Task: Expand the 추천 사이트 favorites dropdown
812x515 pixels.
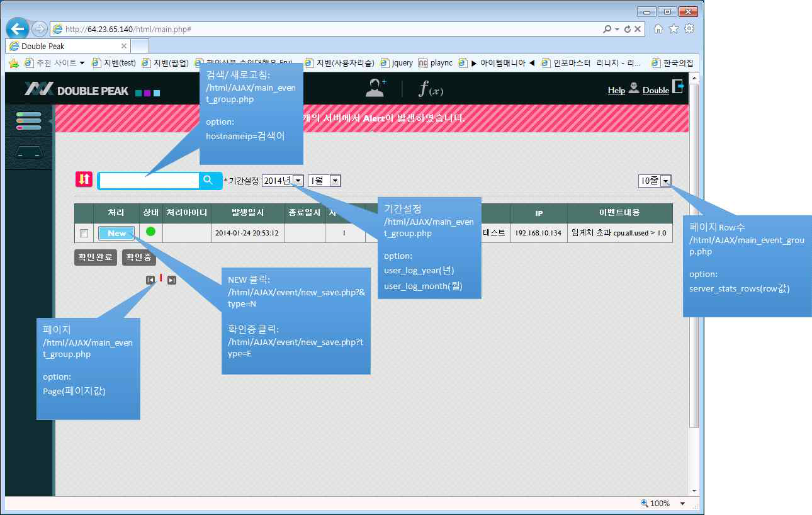Action: [82, 63]
